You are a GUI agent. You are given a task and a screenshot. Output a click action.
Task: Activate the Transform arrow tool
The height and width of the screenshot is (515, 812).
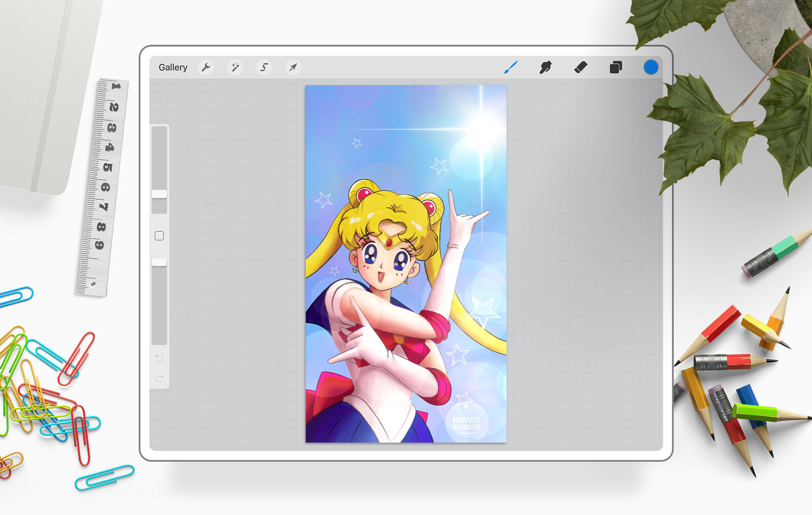pos(293,67)
